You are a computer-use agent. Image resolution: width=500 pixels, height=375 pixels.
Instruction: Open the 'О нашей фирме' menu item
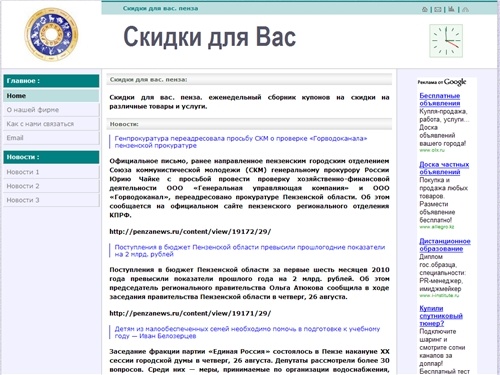[x=51, y=110]
